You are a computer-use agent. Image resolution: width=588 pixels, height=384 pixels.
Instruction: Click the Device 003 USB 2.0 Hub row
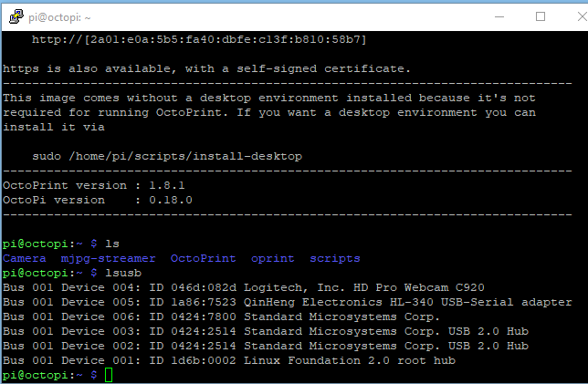tap(266, 332)
